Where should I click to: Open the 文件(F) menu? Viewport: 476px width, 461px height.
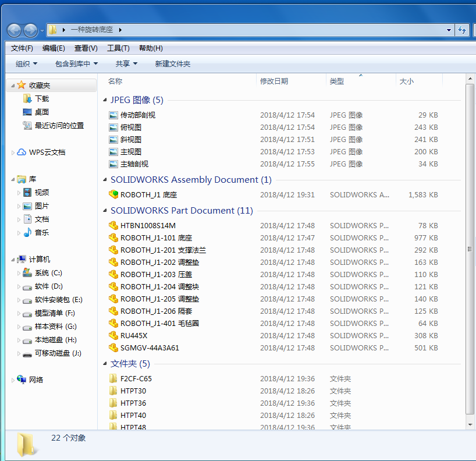point(22,48)
